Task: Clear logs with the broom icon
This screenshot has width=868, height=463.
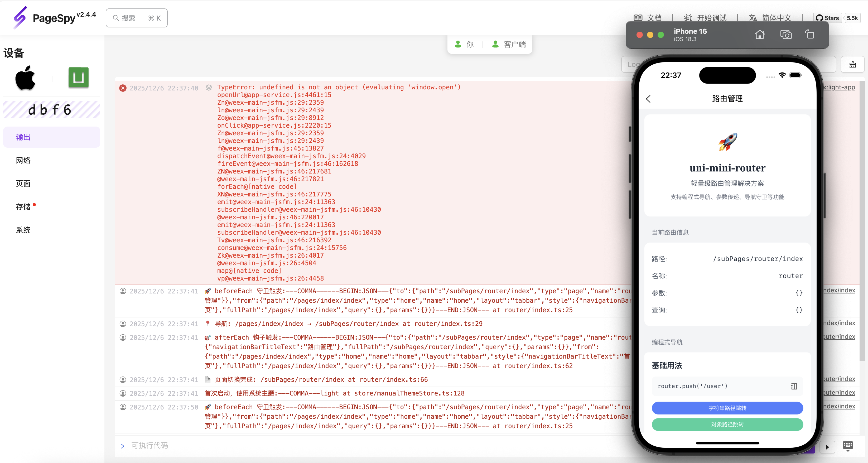Action: pos(852,64)
